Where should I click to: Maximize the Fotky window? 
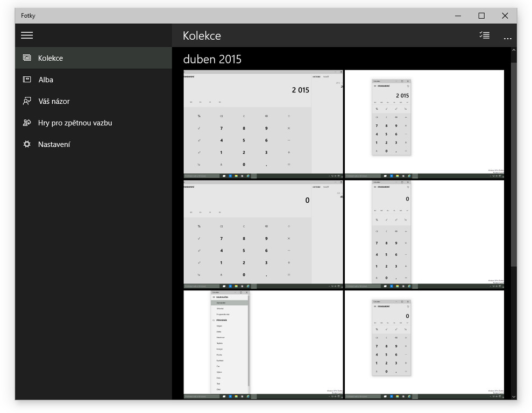click(481, 16)
